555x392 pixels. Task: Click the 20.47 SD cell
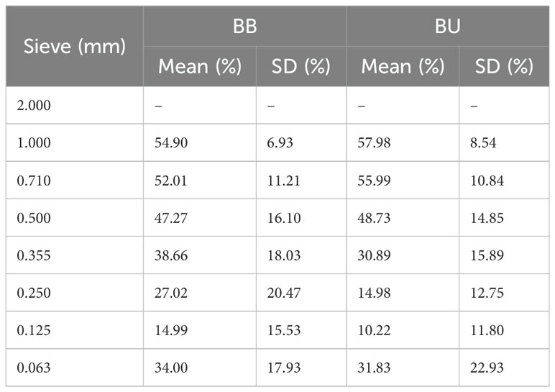(285, 292)
